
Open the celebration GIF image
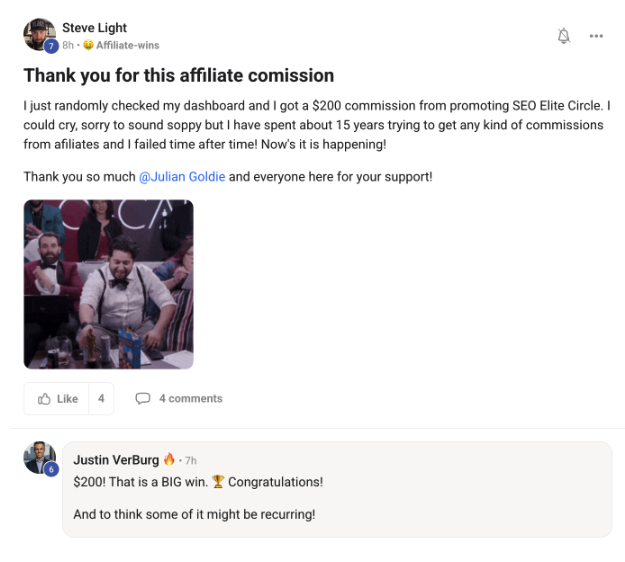click(108, 284)
